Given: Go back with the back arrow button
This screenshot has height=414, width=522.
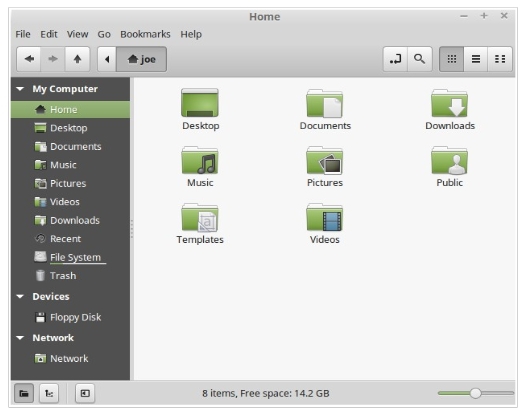Looking at the screenshot, I should [x=29, y=59].
